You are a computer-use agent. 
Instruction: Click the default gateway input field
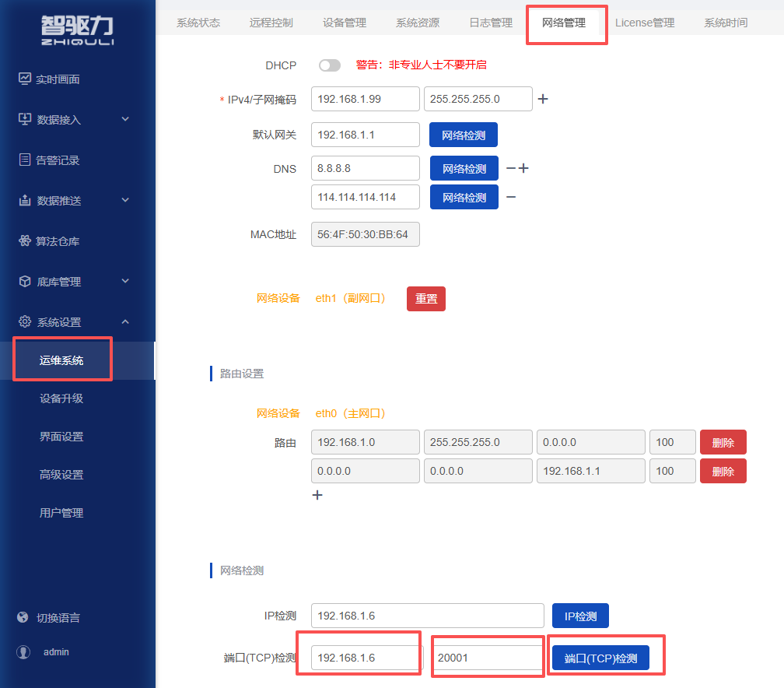coord(365,135)
